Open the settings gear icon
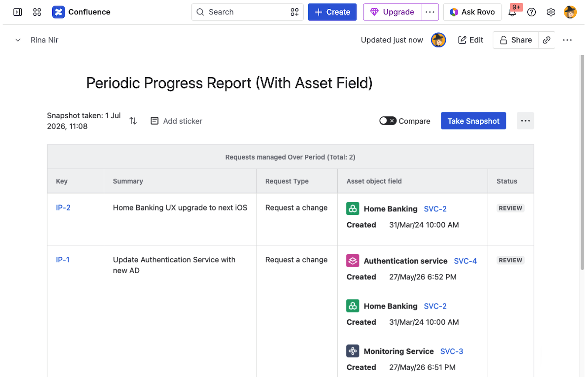 click(x=551, y=12)
